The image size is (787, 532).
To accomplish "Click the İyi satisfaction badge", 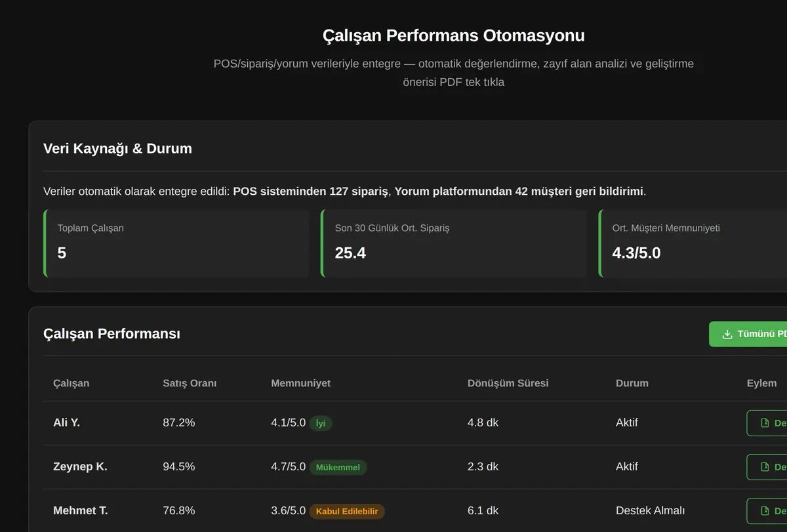I will [321, 424].
